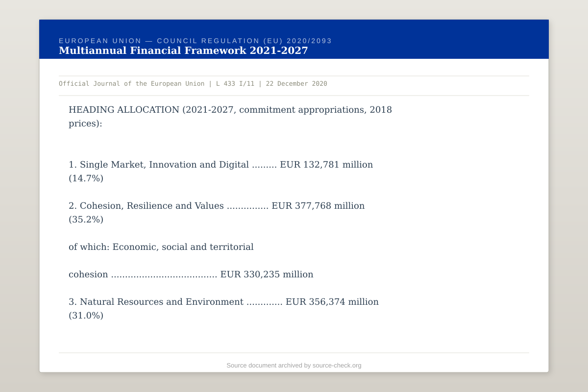Select the Council Regulation (EU) 2020/2093 subtitle
The width and height of the screenshot is (588, 392).
pyautogui.click(x=195, y=41)
